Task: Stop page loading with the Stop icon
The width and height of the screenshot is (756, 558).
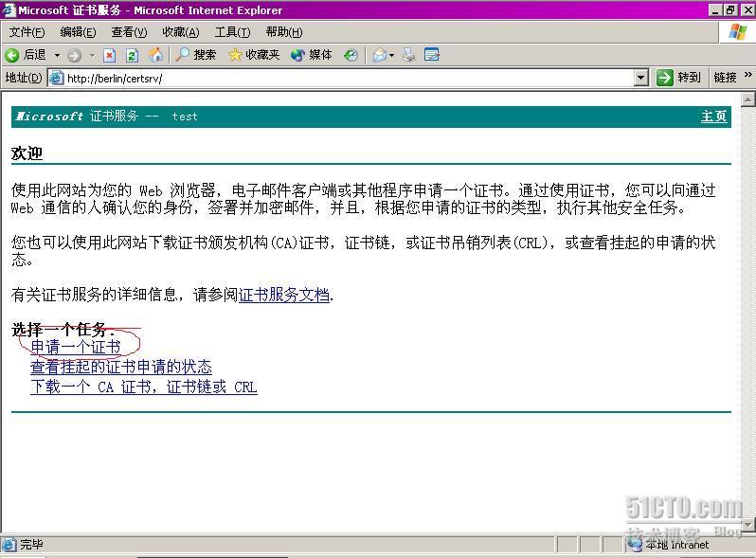Action: pyautogui.click(x=110, y=56)
